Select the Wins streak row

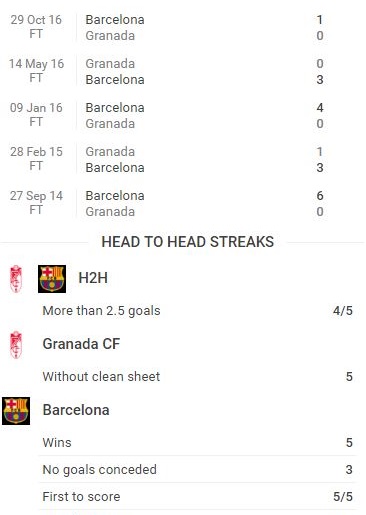pos(197,442)
